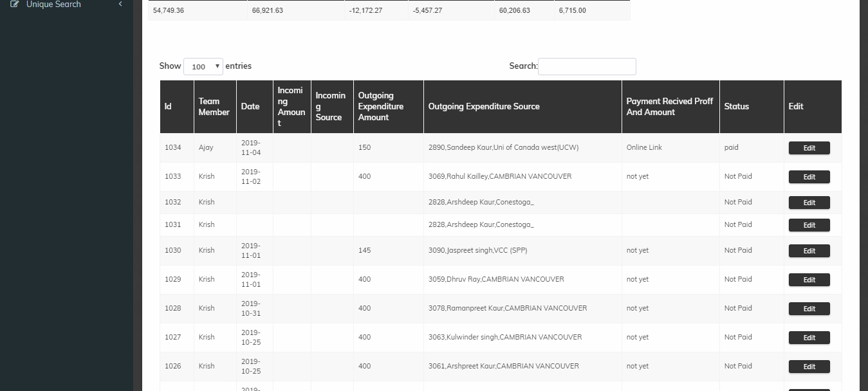This screenshot has width=868, height=391.
Task: Click the summary value -5,457.27
Action: pyautogui.click(x=427, y=11)
